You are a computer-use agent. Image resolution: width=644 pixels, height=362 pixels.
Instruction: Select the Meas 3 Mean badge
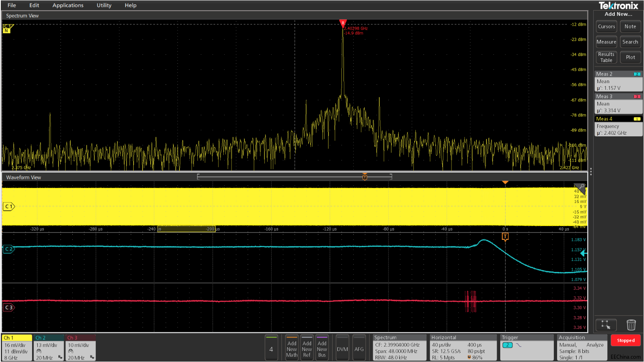click(x=618, y=103)
